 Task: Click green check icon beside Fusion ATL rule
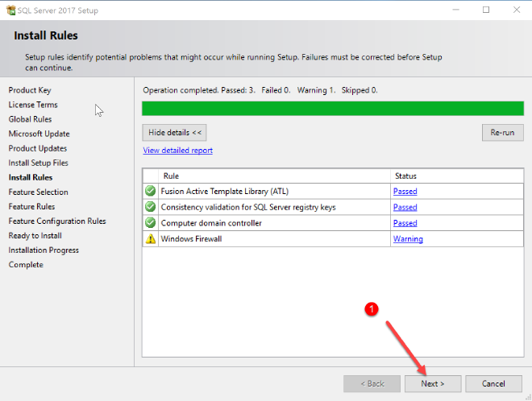pyautogui.click(x=150, y=192)
